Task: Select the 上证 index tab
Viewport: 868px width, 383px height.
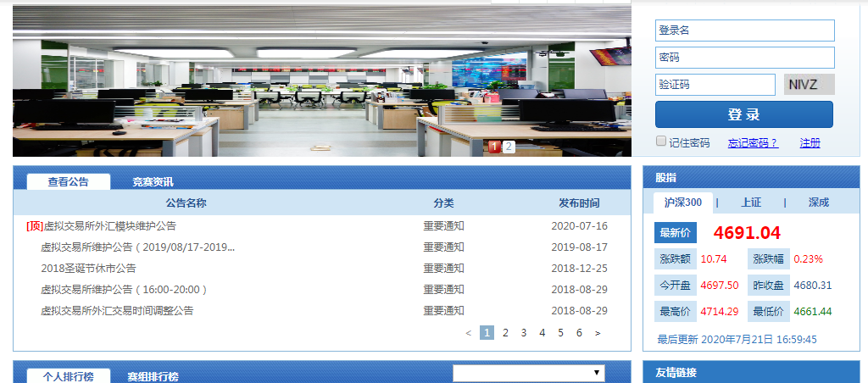Action: click(x=750, y=203)
